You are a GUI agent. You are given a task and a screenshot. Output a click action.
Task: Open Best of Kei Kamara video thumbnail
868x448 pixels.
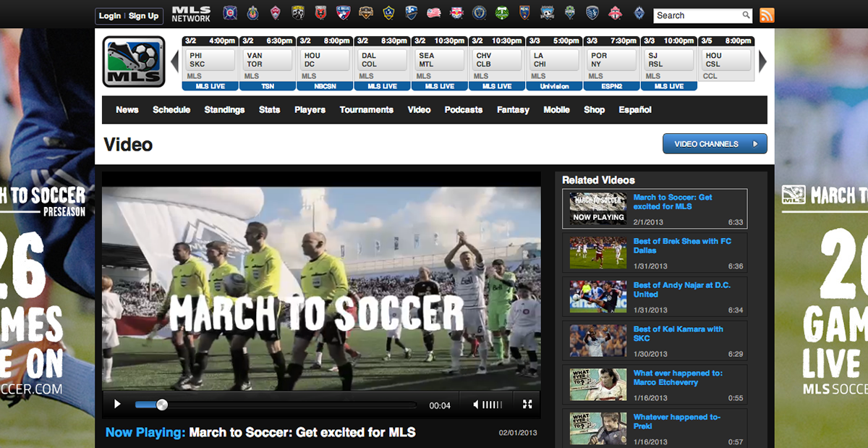(x=598, y=341)
